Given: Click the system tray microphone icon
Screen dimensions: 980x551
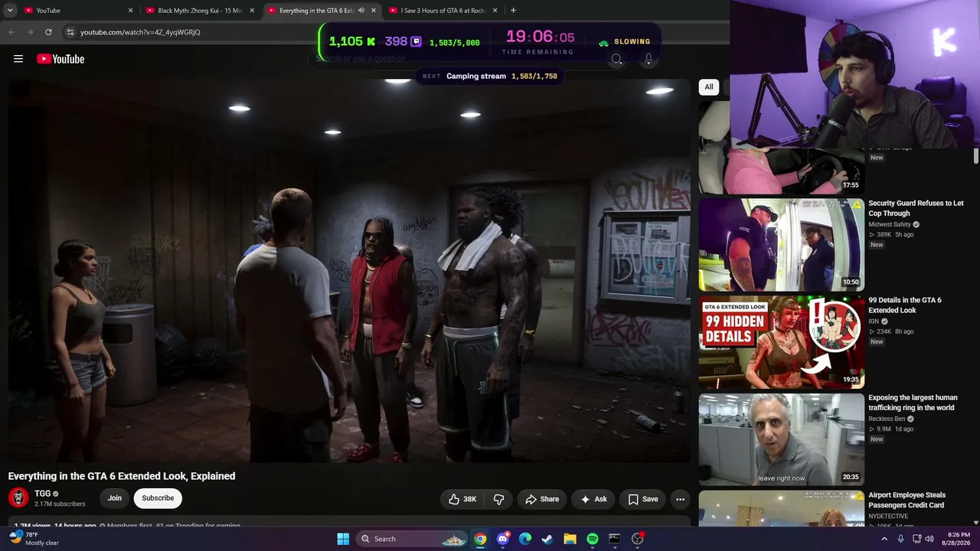Looking at the screenshot, I should click(901, 539).
